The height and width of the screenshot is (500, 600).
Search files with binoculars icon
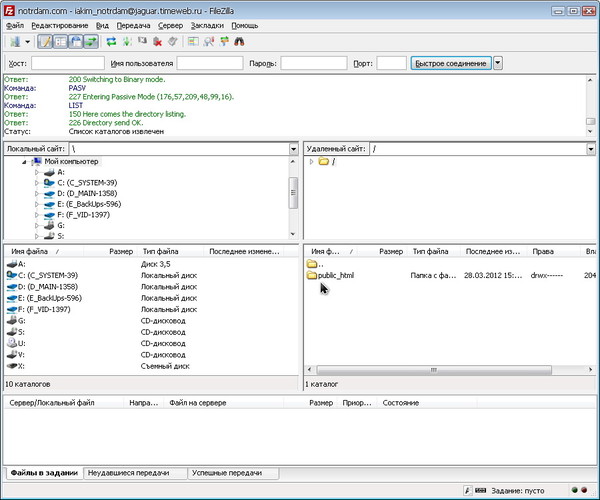point(239,42)
